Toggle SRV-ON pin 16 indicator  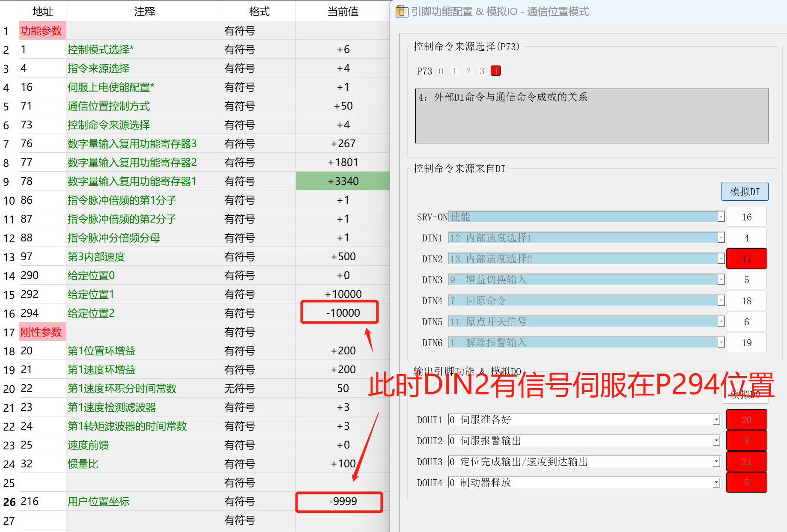(746, 217)
